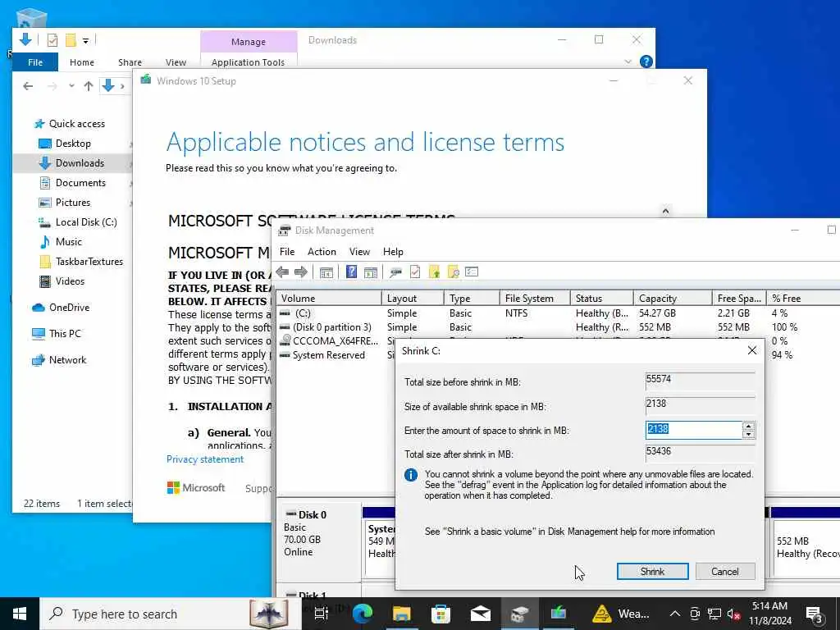Click the Connect/Refresh drive toolbar icon
The image size is (840, 630).
396,272
